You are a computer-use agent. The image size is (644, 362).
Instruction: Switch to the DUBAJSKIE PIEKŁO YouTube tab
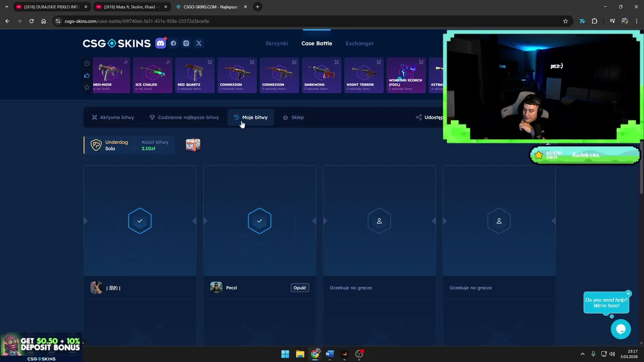[x=51, y=7]
